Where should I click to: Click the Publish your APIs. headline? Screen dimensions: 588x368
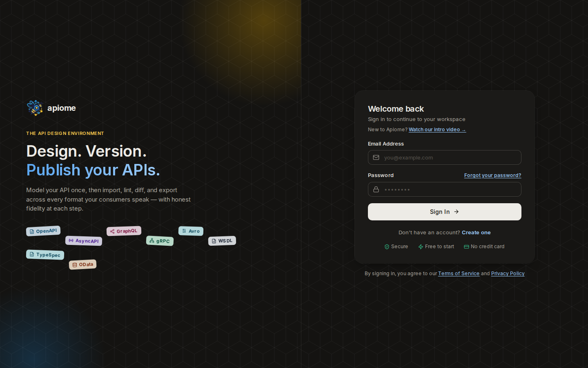[93, 170]
